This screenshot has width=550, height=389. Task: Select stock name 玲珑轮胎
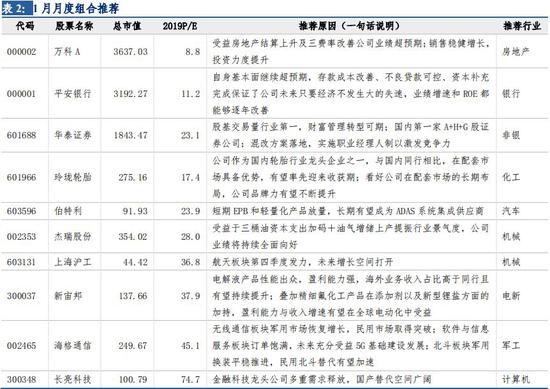click(73, 177)
